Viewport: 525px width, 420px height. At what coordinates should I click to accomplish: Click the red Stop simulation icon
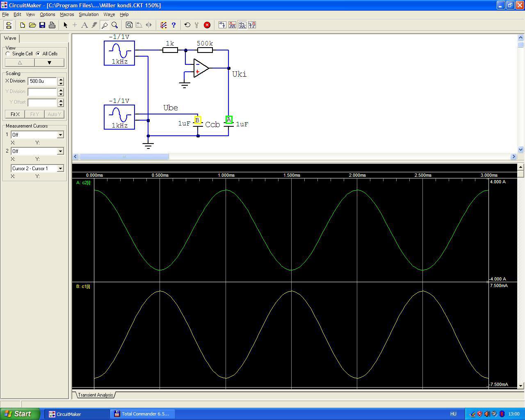pos(207,25)
